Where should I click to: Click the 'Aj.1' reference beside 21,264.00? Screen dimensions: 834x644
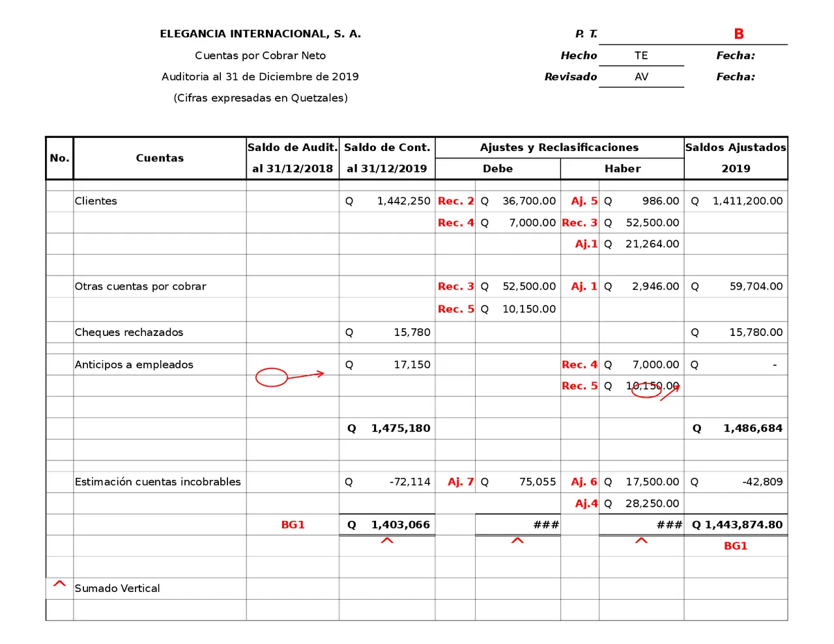(586, 244)
